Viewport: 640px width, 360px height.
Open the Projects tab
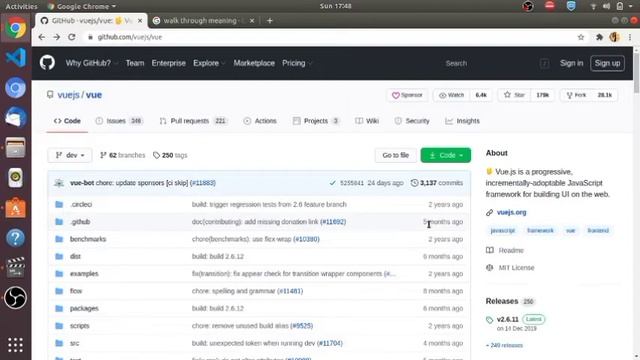coord(316,121)
